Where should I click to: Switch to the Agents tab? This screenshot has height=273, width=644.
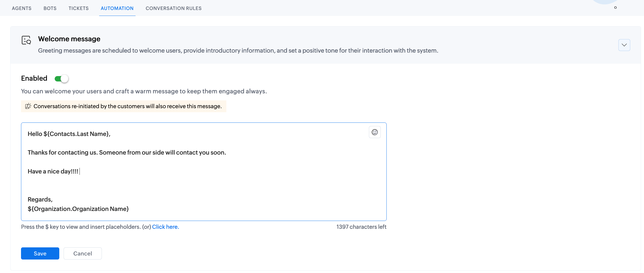click(22, 8)
